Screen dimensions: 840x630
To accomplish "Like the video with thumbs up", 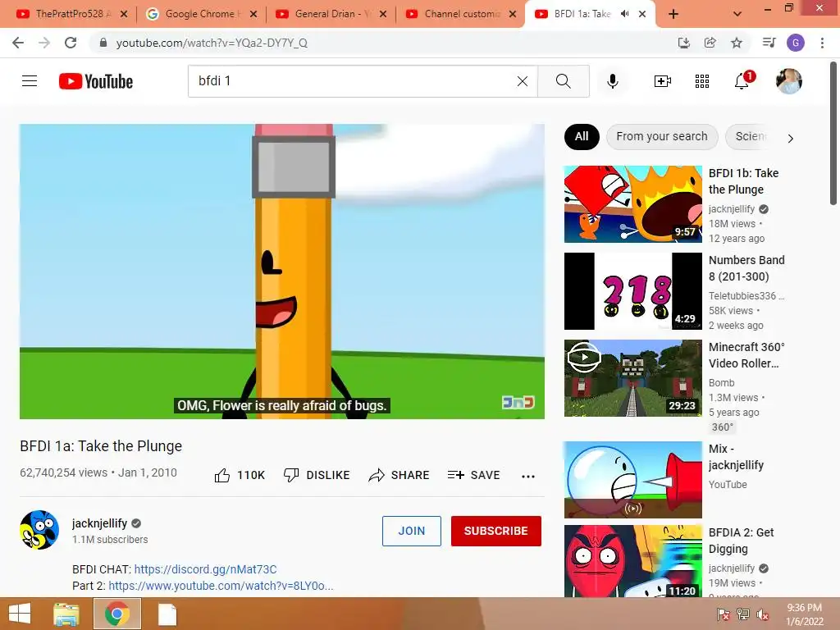I will [x=240, y=475].
